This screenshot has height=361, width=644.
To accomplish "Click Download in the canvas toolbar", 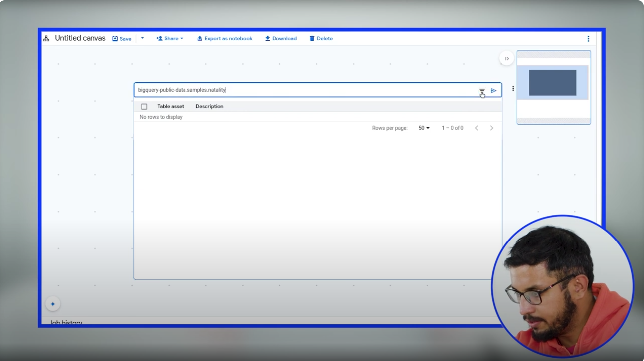I will (281, 38).
